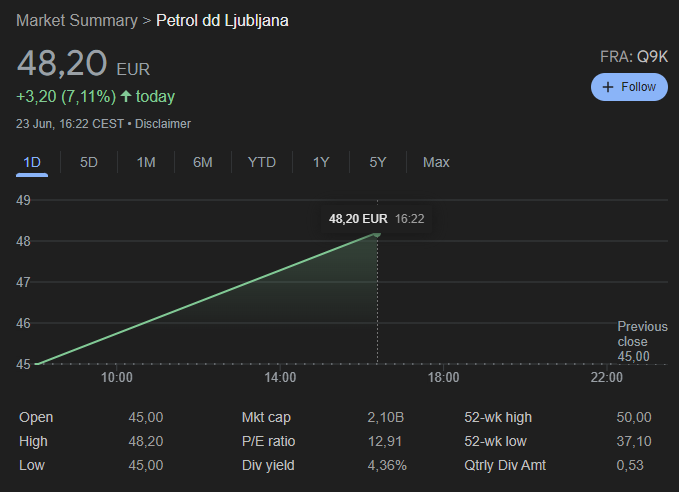
Task: Click the Div yield label
Action: coord(268,465)
